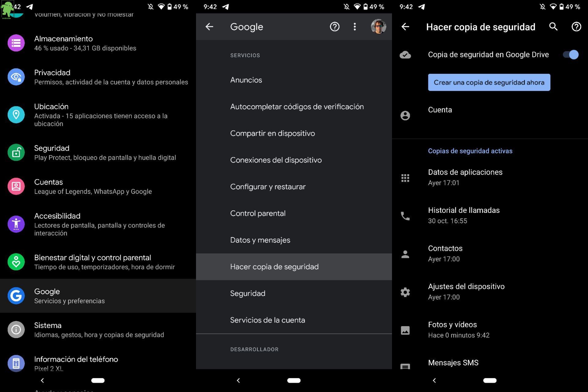
Task: Tap the profile avatar picture
Action: click(378, 27)
